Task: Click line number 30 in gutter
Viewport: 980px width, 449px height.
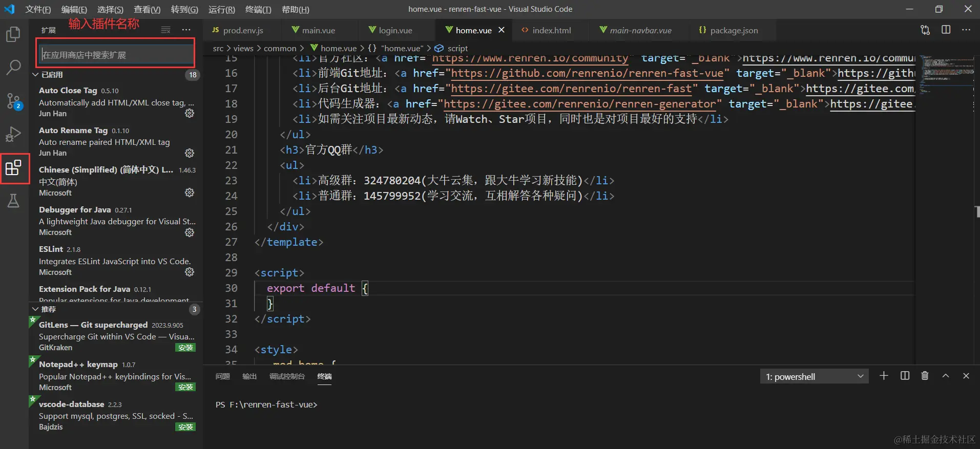Action: (x=231, y=288)
